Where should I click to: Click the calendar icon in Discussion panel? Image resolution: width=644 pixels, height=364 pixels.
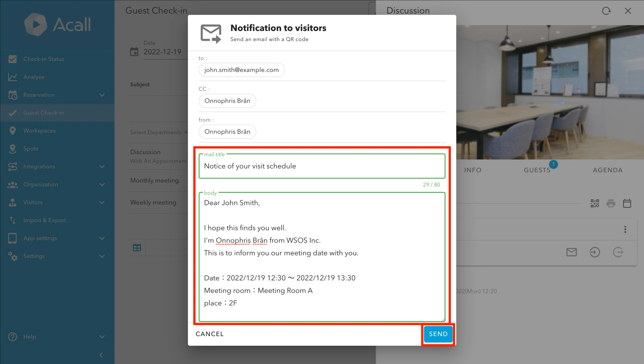click(x=627, y=203)
